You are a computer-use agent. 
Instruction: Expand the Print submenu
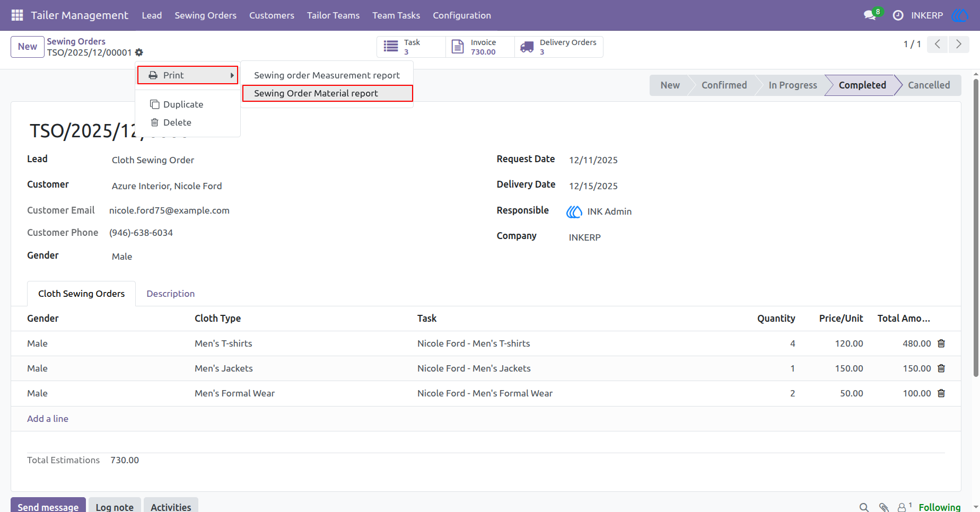(188, 75)
